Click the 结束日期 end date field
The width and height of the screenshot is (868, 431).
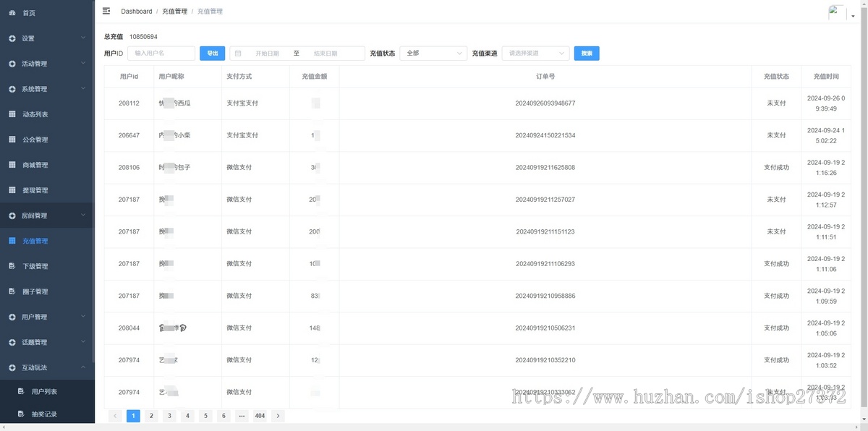click(x=325, y=54)
